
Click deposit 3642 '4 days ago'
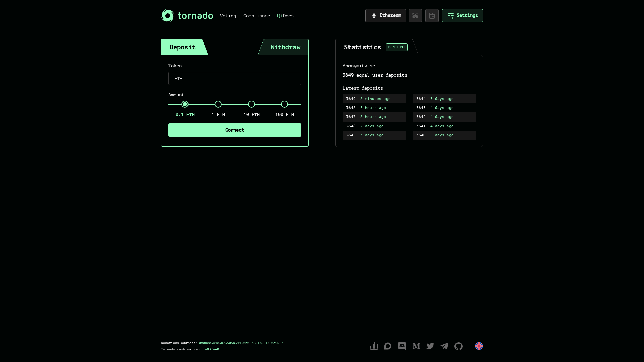pos(444,117)
